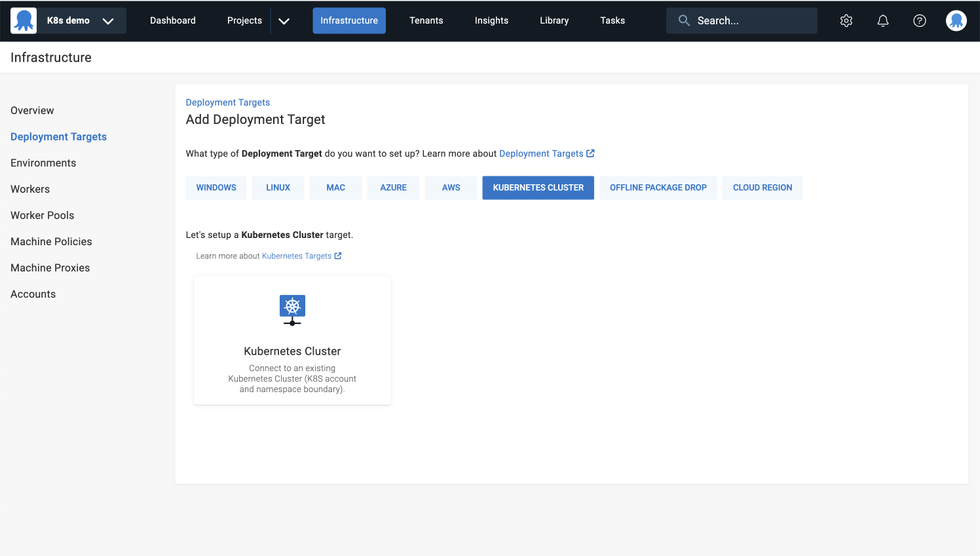View notifications via the bell icon
The height and width of the screenshot is (556, 980).
pos(882,20)
